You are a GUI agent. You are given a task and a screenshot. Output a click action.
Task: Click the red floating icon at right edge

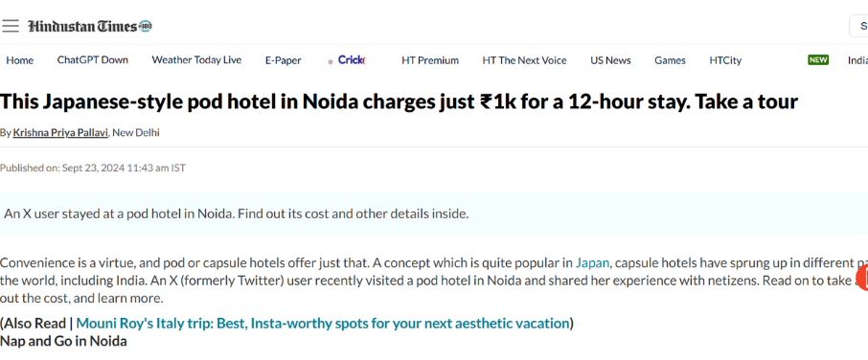(862, 279)
